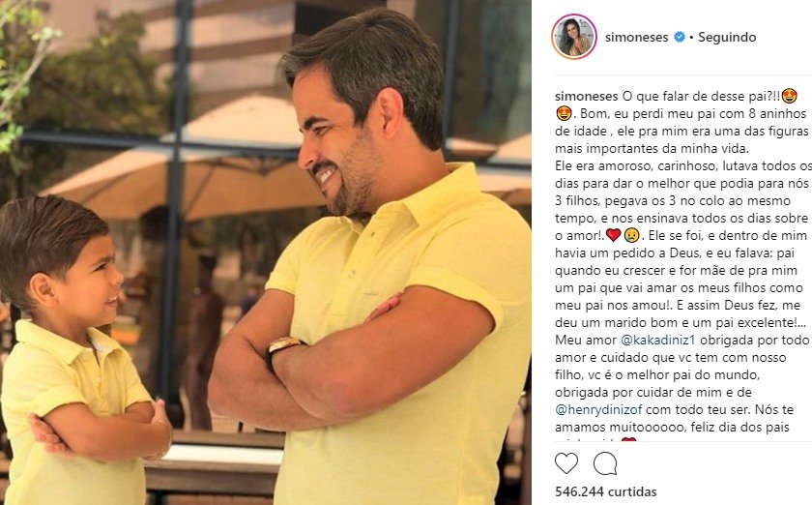Image resolution: width=812 pixels, height=505 pixels.
Task: Like the post with the heart icon
Action: tap(566, 463)
